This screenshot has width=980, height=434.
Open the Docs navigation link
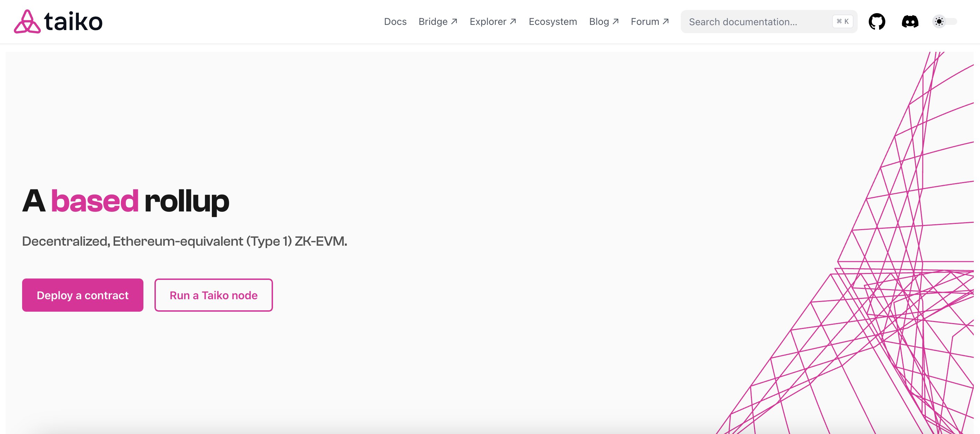coord(395,22)
